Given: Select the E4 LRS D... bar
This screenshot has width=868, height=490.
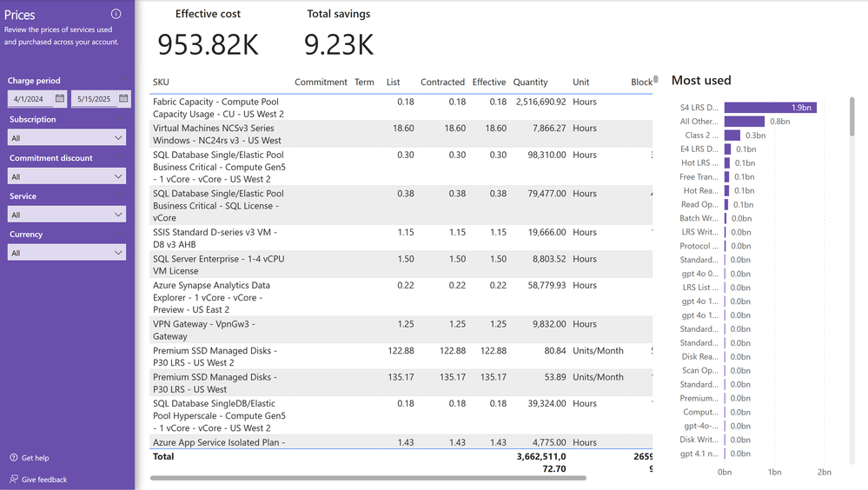Looking at the screenshot, I should [x=728, y=149].
